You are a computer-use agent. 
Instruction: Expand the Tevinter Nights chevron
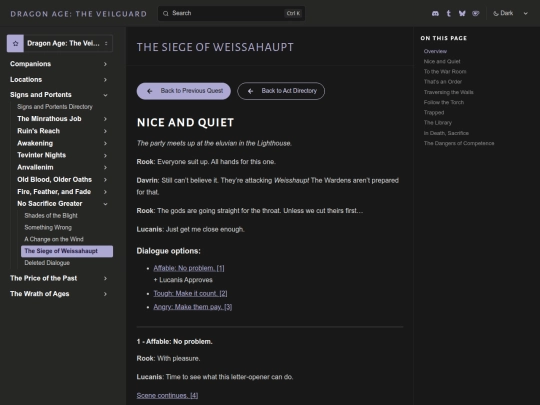tap(105, 155)
